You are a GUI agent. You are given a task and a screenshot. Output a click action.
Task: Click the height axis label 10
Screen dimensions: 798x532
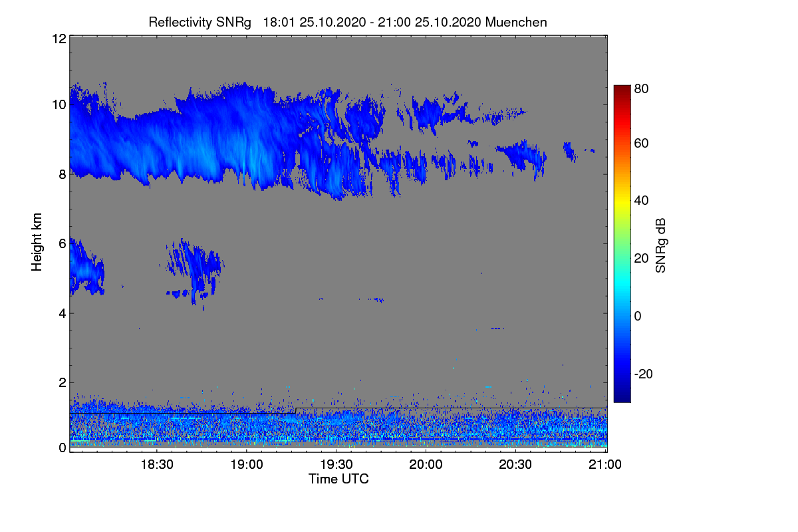click(x=59, y=104)
